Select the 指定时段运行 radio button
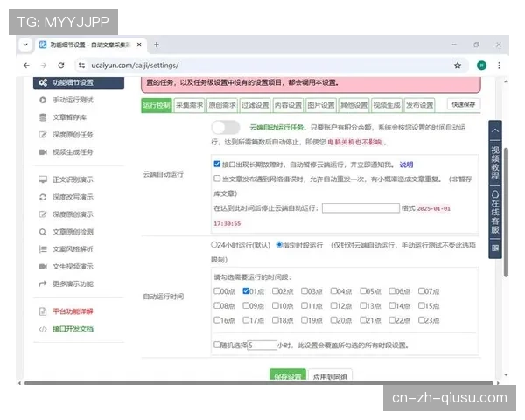Viewport: 525px width, 420px height. point(279,245)
